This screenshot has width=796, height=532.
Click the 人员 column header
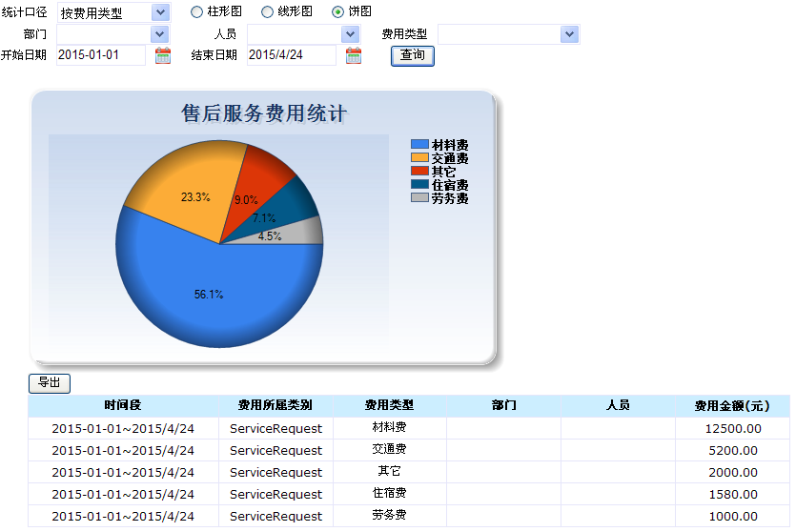618,405
